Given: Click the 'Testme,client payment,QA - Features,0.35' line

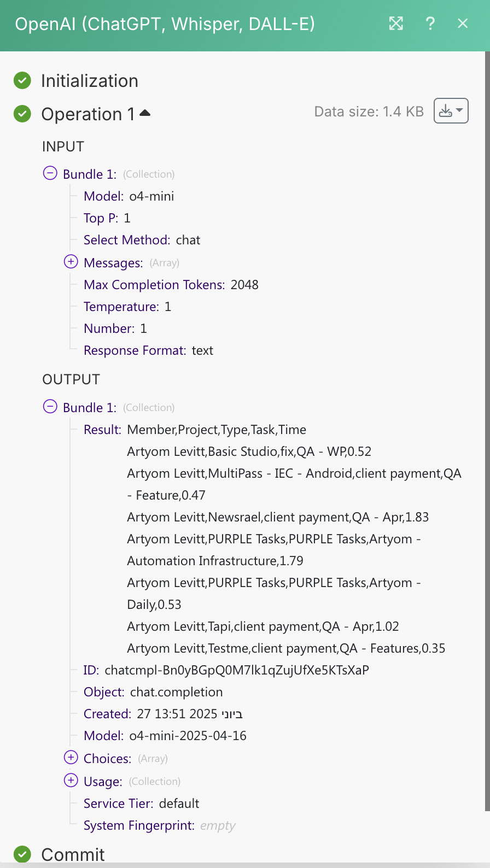Looking at the screenshot, I should pyautogui.click(x=286, y=648).
